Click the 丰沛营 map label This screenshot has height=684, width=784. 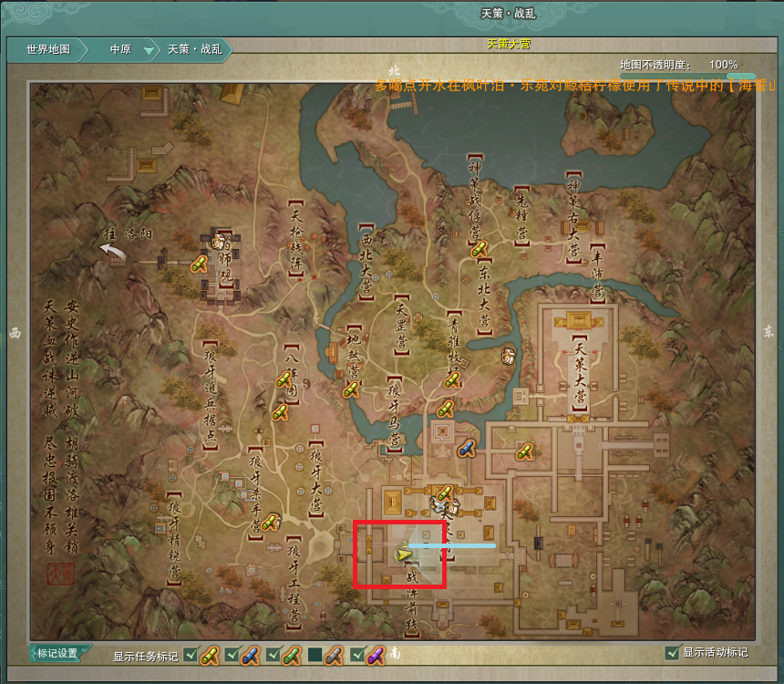click(597, 274)
